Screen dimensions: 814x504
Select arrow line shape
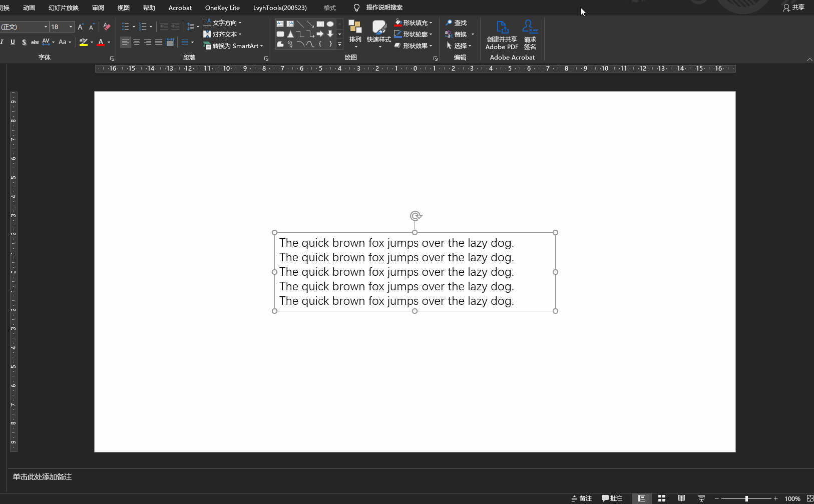[x=310, y=24]
